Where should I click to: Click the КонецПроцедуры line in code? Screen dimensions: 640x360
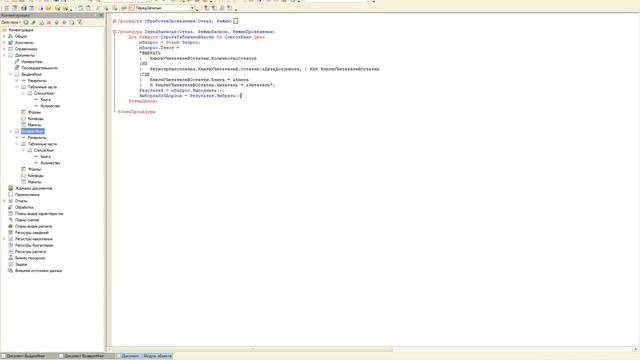tap(137, 111)
